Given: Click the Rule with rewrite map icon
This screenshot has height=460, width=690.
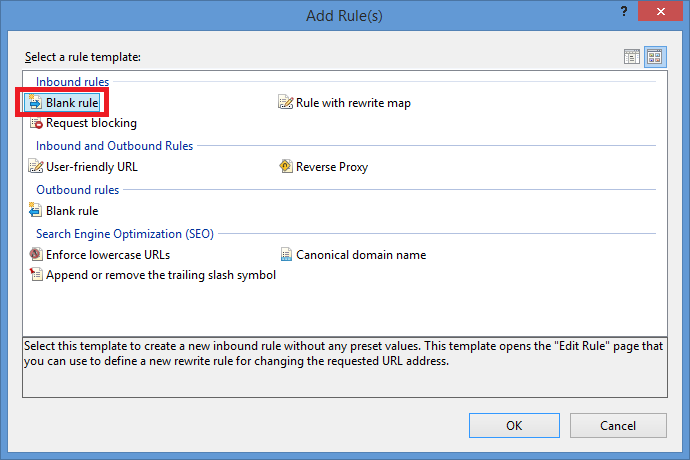Looking at the screenshot, I should [286, 102].
